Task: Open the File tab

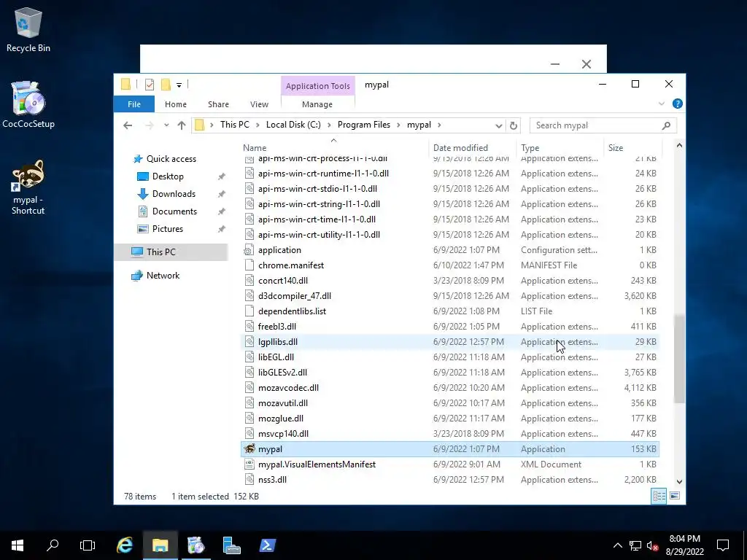Action: tap(134, 104)
